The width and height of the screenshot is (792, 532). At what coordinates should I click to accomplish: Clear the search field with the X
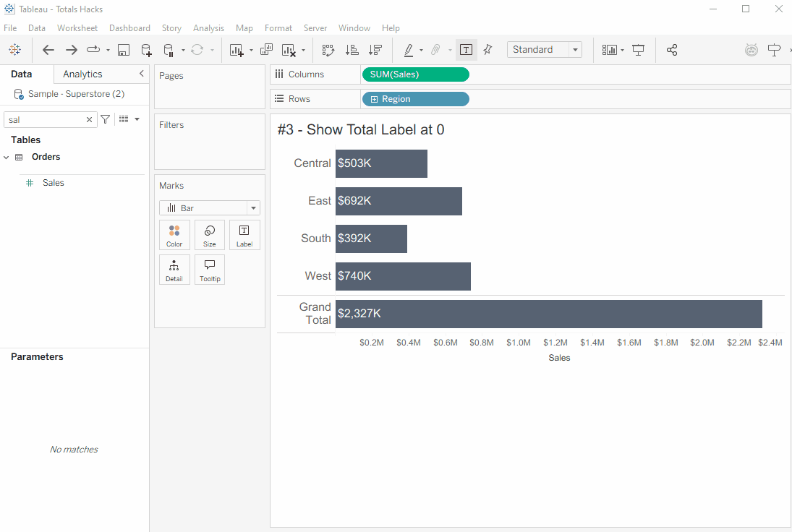click(89, 119)
